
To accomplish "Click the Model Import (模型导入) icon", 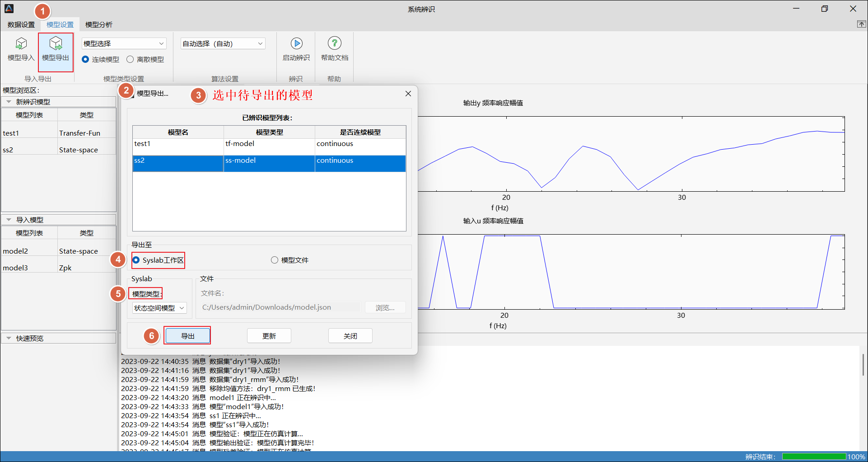I will pos(21,44).
